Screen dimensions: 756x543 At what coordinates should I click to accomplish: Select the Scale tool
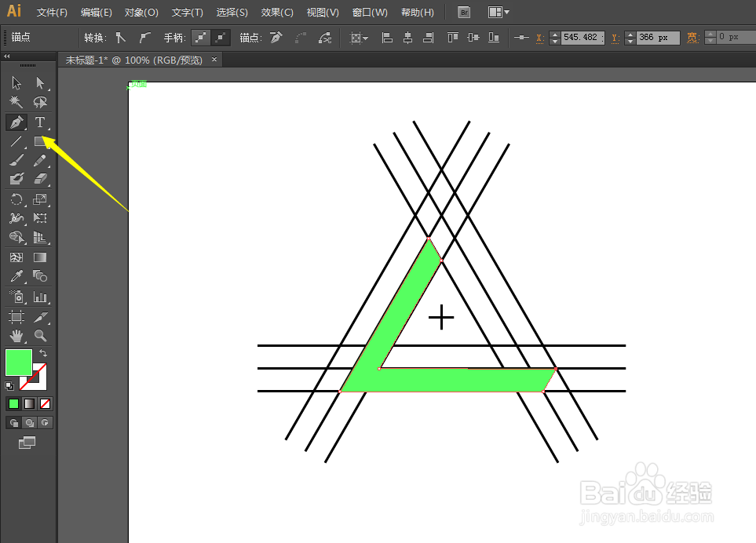40,199
